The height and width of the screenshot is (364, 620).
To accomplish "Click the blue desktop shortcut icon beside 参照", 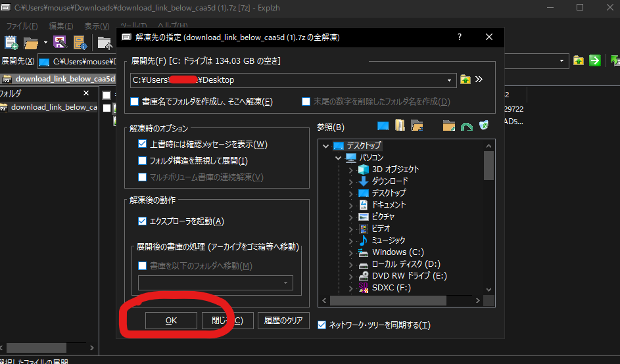I will (383, 125).
